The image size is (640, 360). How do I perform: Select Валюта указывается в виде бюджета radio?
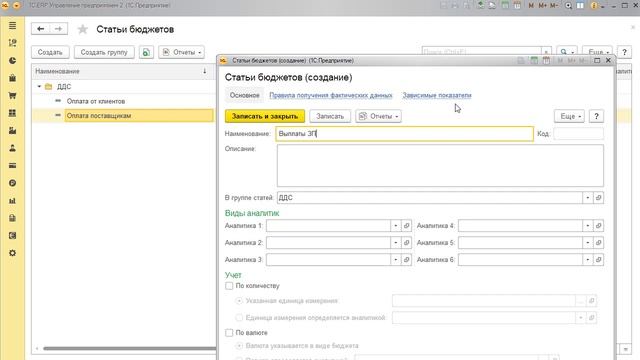(239, 346)
